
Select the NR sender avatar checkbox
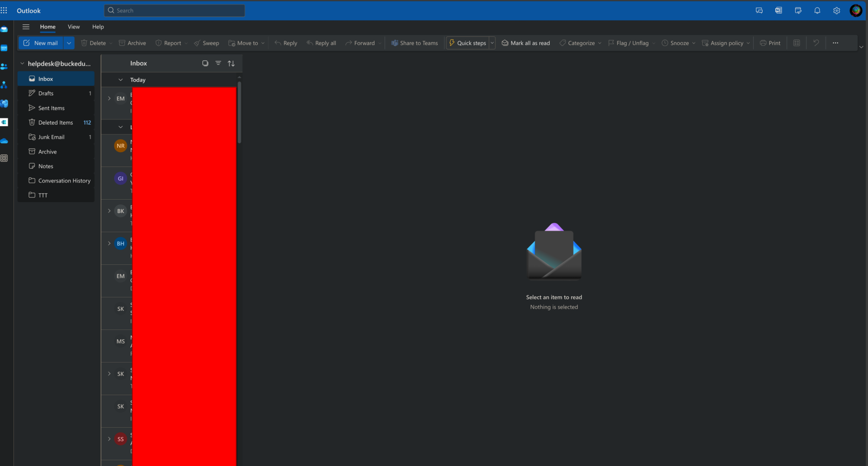tap(120, 146)
